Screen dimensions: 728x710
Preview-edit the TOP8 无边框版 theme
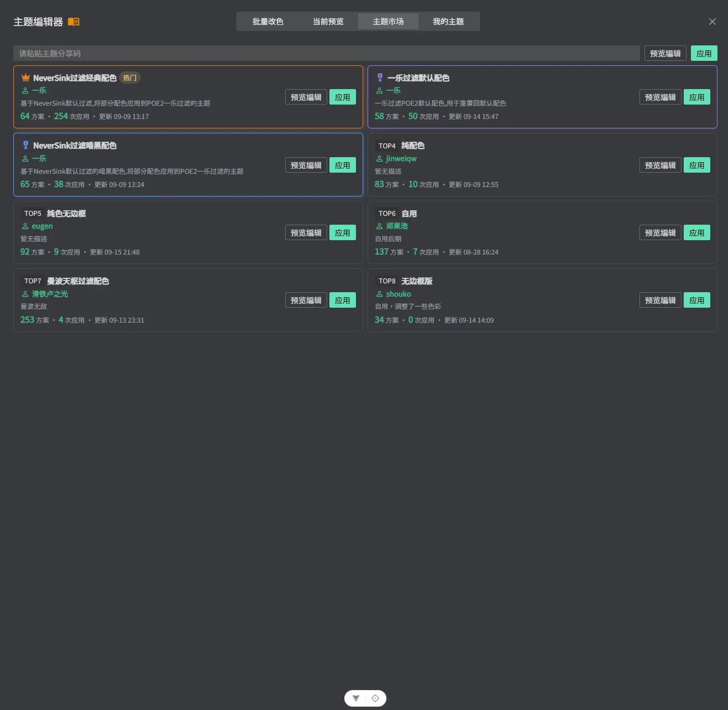[660, 300]
